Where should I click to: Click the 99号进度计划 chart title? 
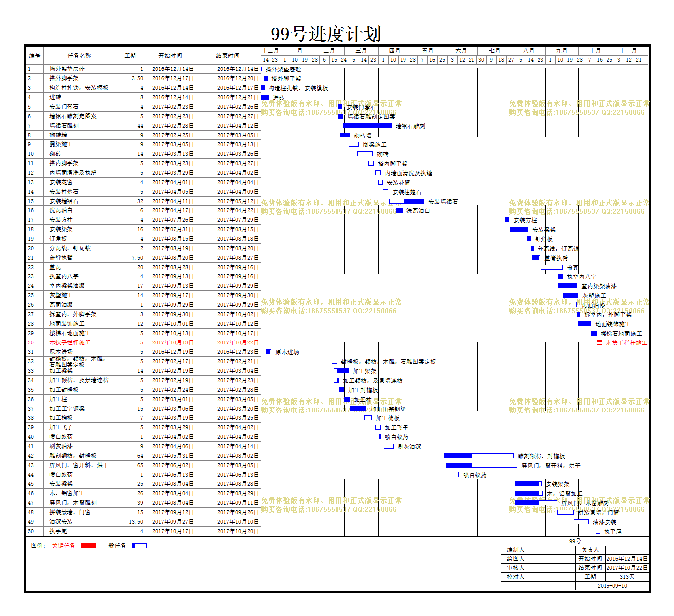coord(326,34)
